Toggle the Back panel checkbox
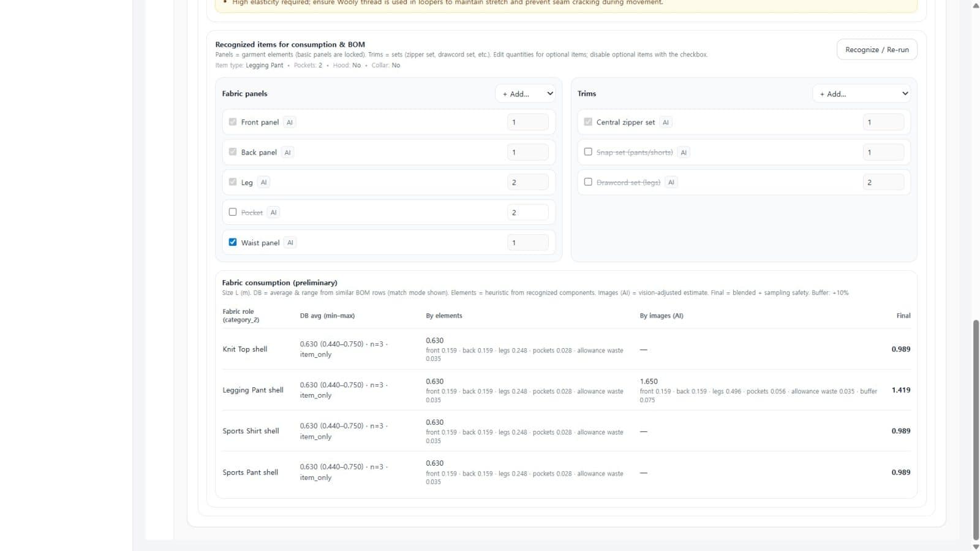Screen dimensions: 980x551 [233, 152]
